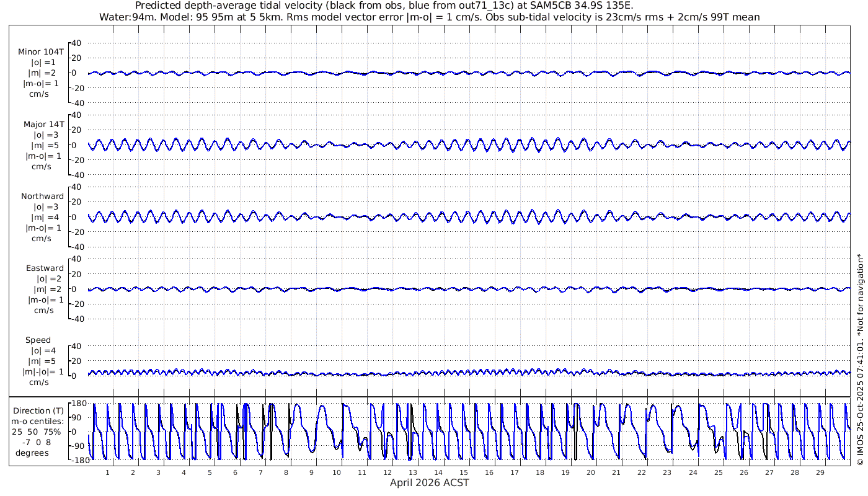Click the '40' tick on Minor 104T axis

pyautogui.click(x=77, y=43)
